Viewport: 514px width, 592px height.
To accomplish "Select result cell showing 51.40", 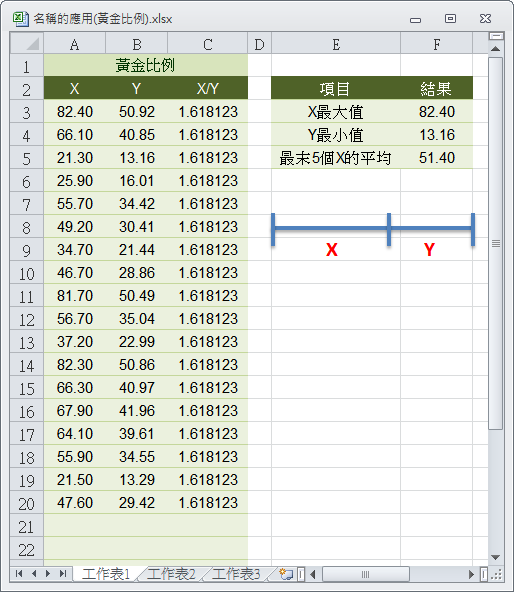I will point(437,157).
